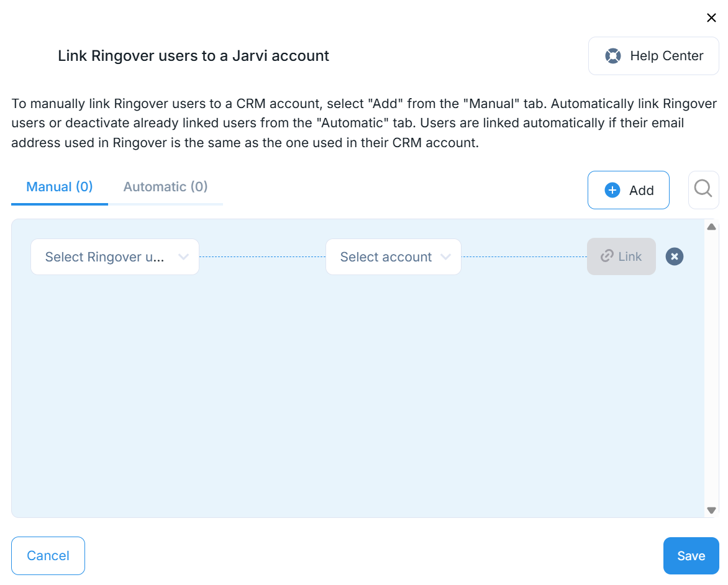Click the 'Link Ringover users to a Jarvi account' heading
This screenshot has height=585, width=728.
pyautogui.click(x=193, y=56)
